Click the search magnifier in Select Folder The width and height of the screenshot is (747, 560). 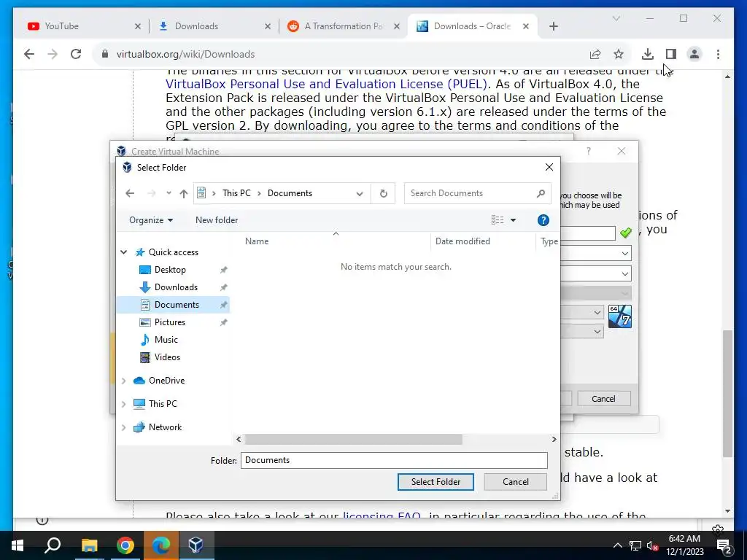541,193
